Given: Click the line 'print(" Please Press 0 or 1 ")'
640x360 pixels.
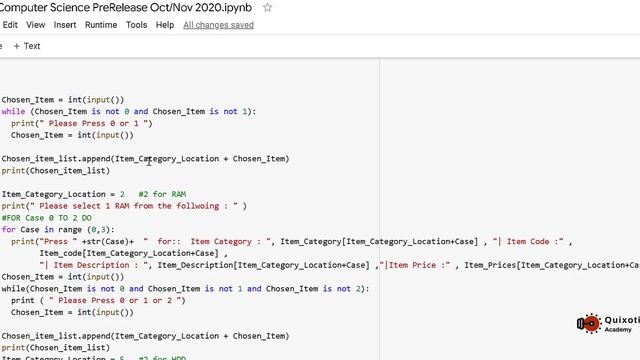Looking at the screenshot, I should click(x=82, y=123).
